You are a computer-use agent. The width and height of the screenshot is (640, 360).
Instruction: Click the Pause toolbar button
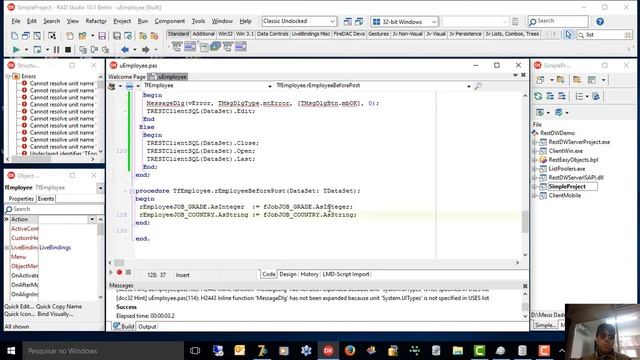click(x=56, y=49)
